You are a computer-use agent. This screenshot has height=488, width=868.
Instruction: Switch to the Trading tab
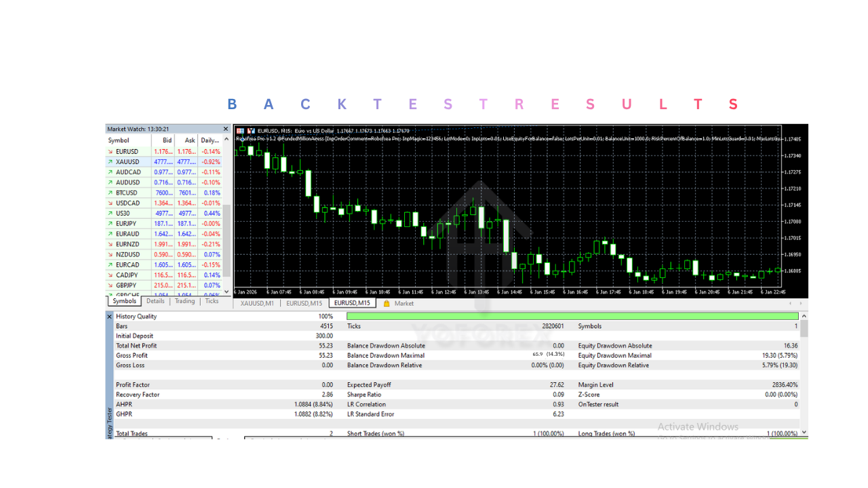tap(184, 301)
